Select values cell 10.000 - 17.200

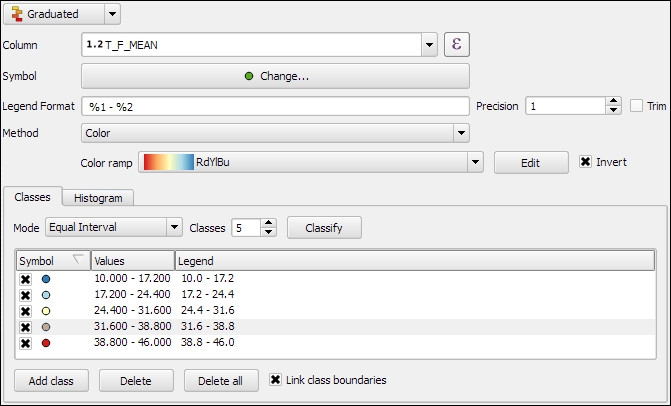[x=132, y=279]
